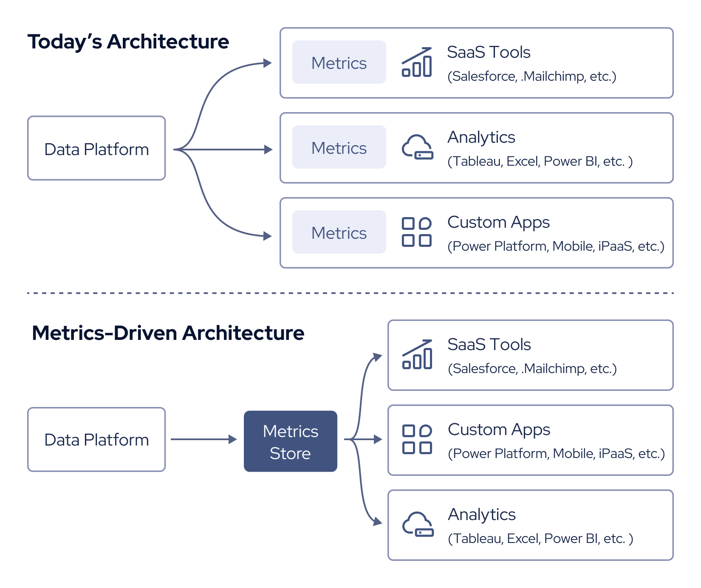The height and width of the screenshot is (588, 701).
Task: Switch to the Metrics-Driven Architecture section
Action: [x=169, y=334]
